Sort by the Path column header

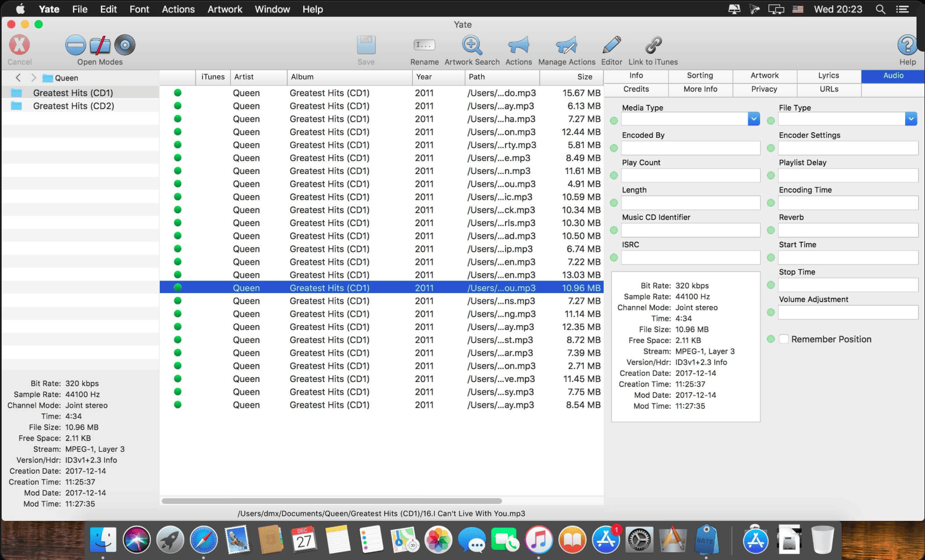[x=502, y=77]
